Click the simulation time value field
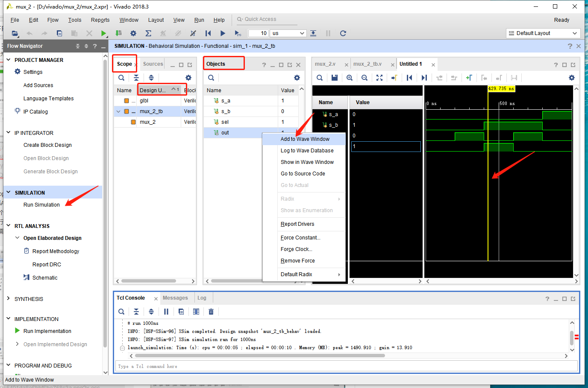The height and width of the screenshot is (388, 588). 258,33
